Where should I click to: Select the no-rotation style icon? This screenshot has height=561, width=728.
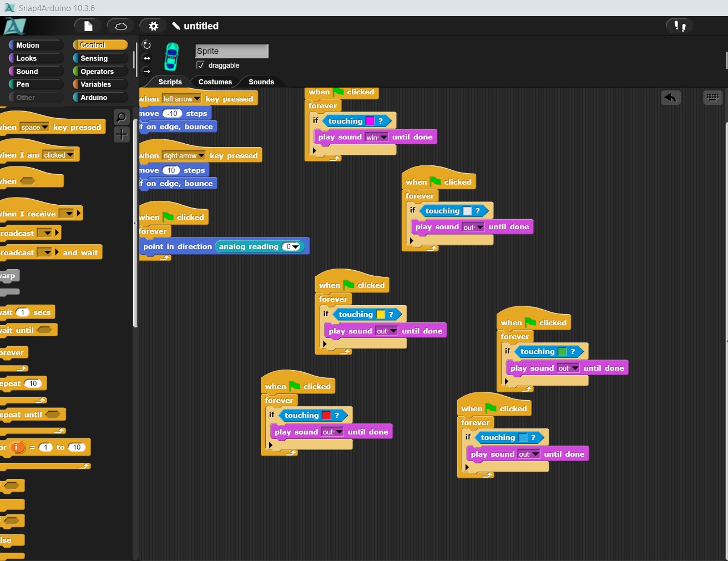coord(146,71)
